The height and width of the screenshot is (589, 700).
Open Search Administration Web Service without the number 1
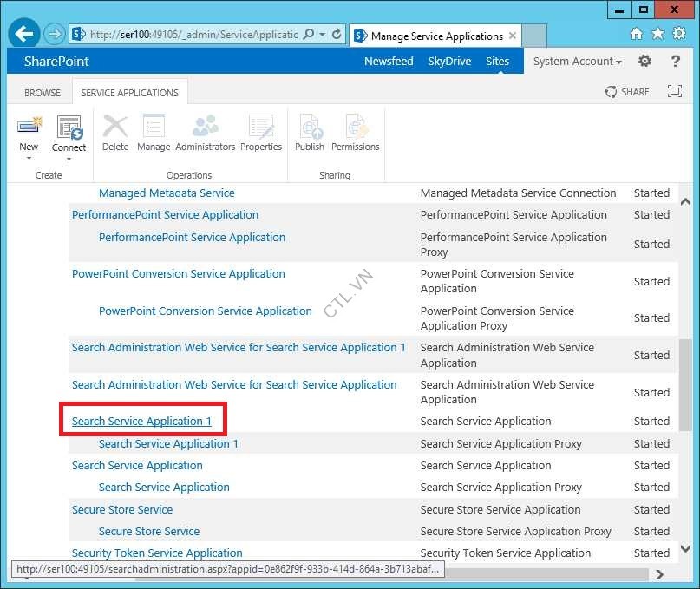pos(234,384)
